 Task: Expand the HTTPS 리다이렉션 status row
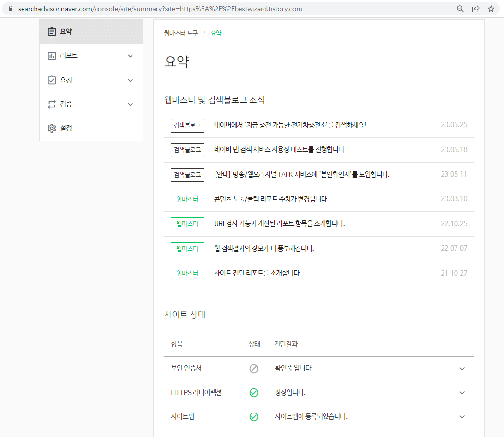click(462, 393)
